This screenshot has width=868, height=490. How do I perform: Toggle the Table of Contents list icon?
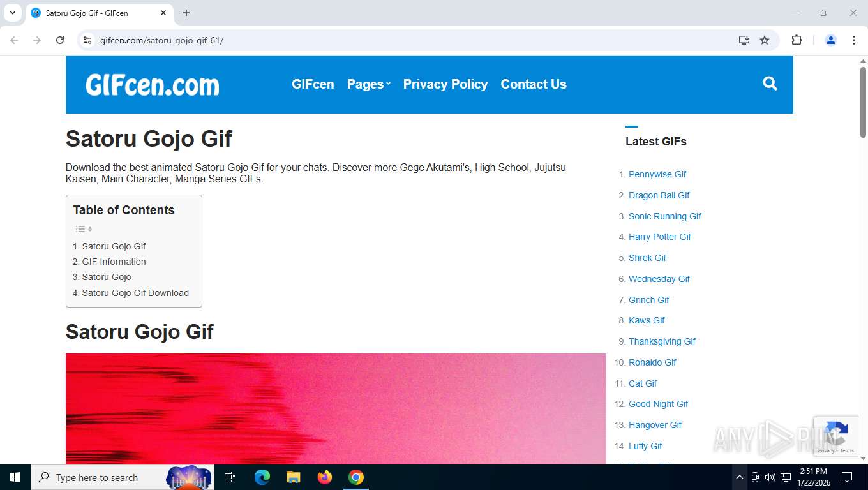pos(84,229)
